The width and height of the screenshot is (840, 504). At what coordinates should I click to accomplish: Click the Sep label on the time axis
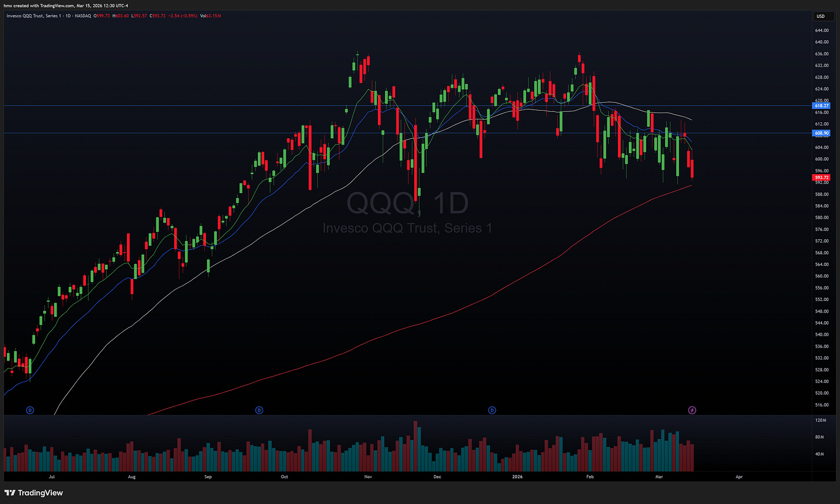(208, 477)
